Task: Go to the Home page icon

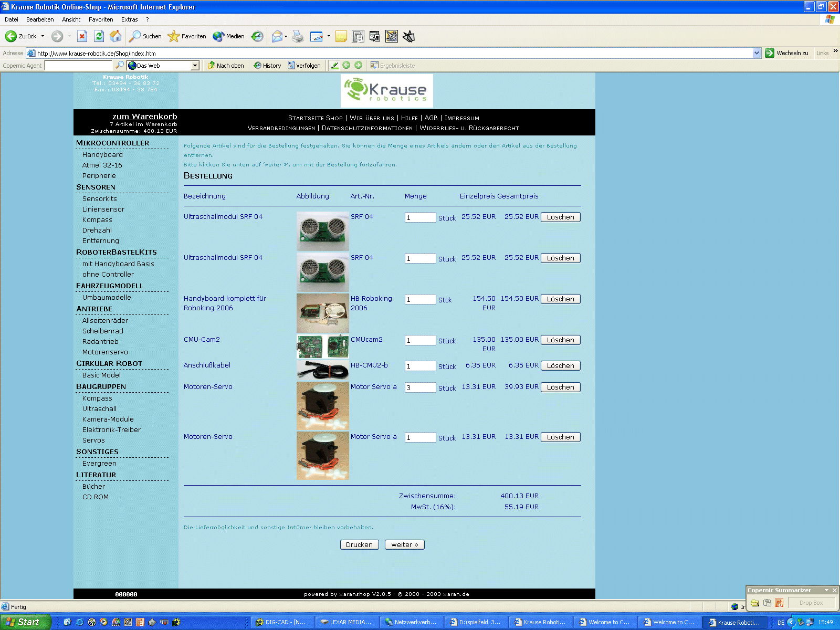Action: tap(115, 36)
